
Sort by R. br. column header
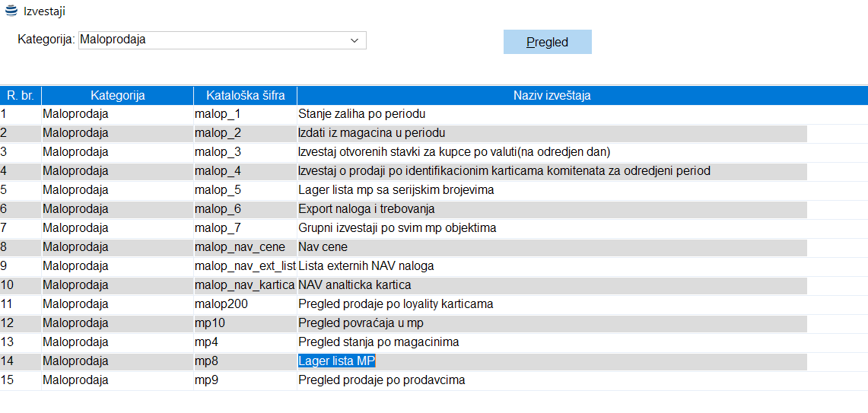tap(21, 95)
